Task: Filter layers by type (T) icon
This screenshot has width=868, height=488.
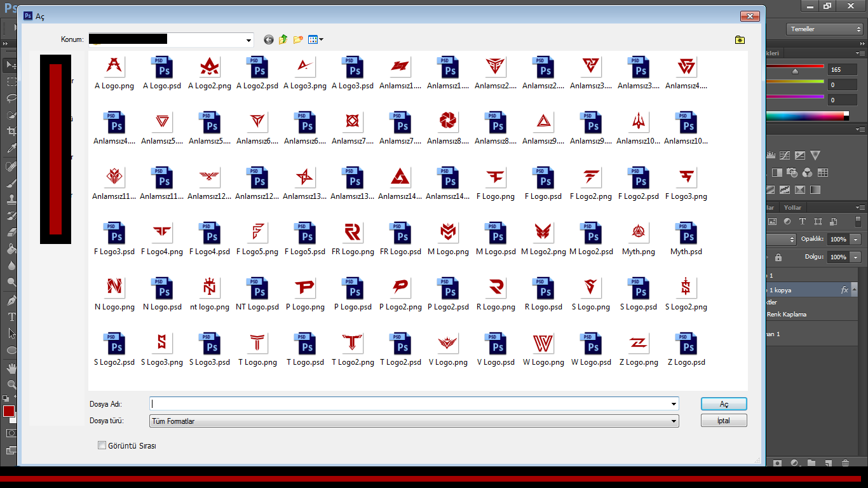Action: pyautogui.click(x=803, y=222)
